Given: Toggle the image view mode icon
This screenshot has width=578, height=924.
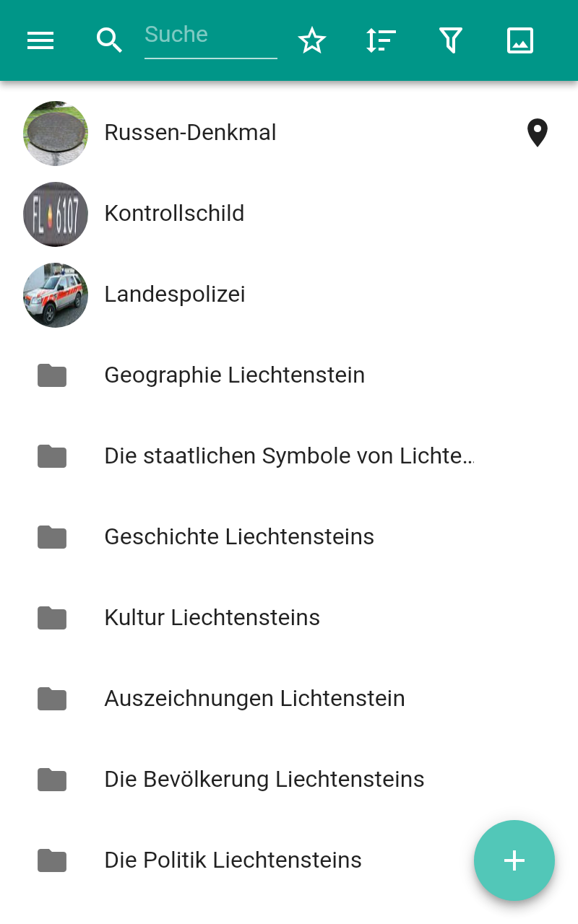Looking at the screenshot, I should click(520, 40).
